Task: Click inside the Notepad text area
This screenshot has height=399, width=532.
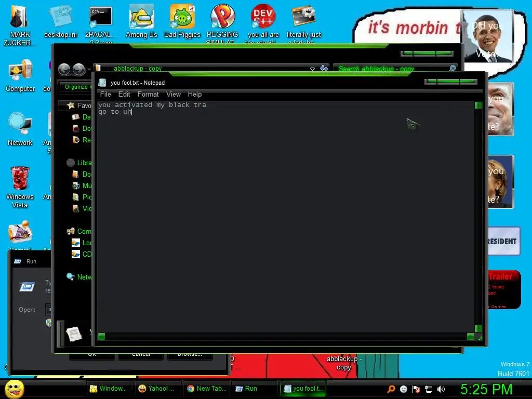Action: pos(286,217)
